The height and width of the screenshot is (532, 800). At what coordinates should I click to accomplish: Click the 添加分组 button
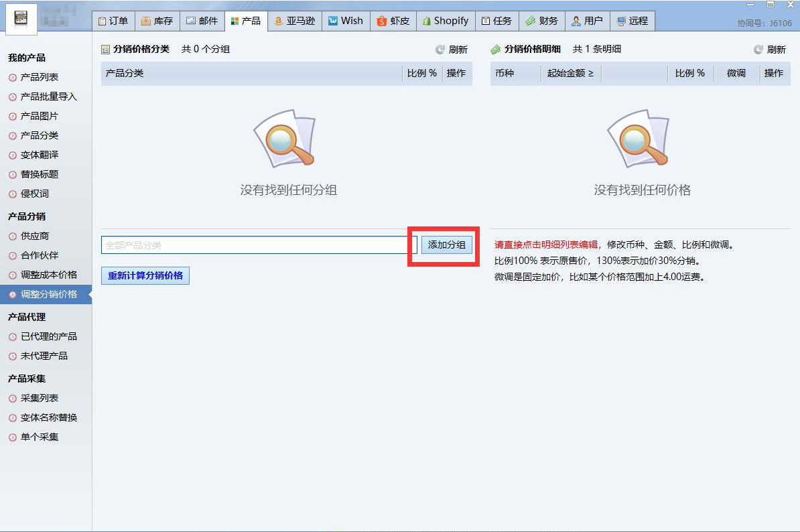[x=446, y=245]
